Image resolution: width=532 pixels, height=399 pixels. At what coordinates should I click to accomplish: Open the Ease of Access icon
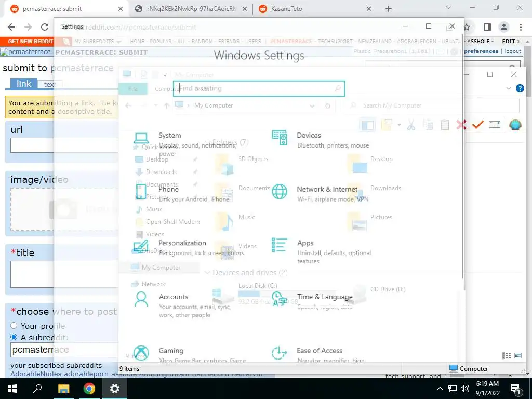click(280, 353)
